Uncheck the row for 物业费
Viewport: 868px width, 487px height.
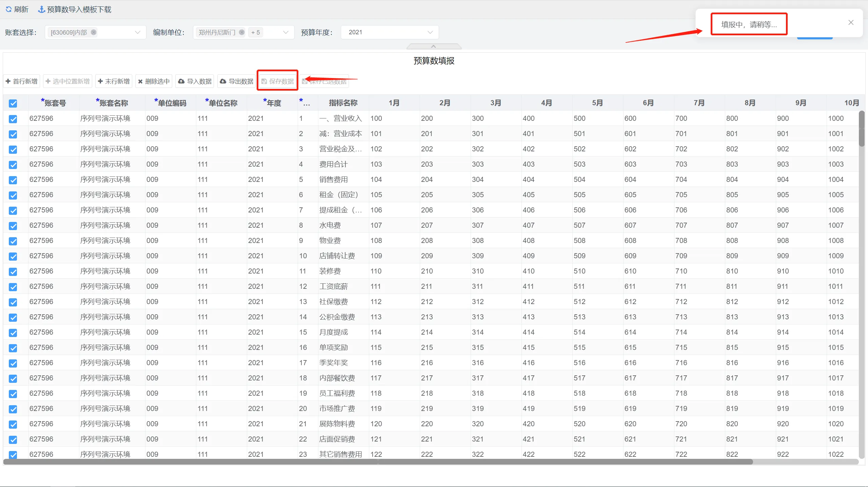click(x=13, y=241)
